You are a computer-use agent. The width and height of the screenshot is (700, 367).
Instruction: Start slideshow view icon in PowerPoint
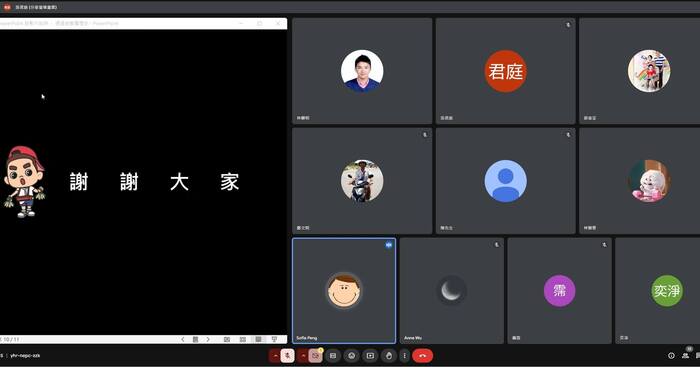tap(275, 339)
